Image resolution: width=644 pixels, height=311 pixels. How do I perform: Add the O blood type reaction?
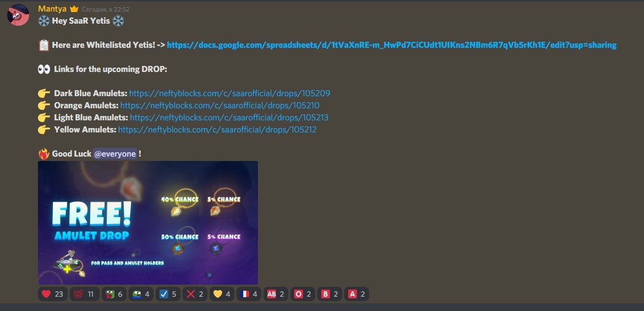click(302, 294)
